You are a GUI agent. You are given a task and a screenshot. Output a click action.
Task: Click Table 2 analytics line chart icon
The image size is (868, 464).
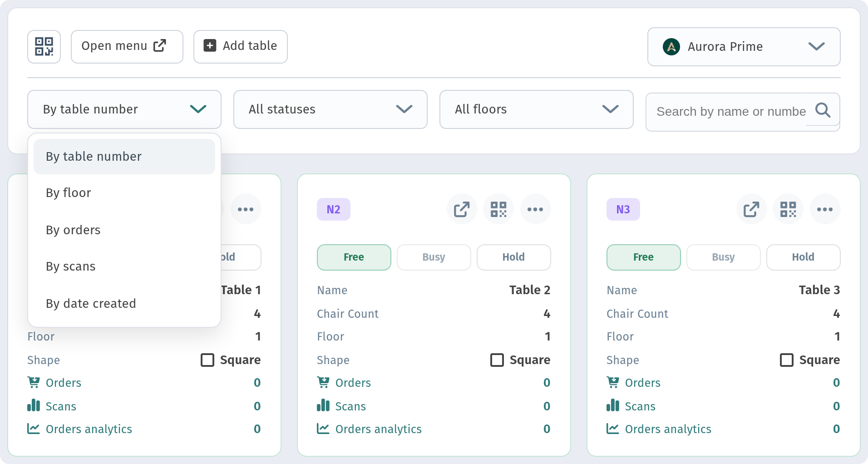point(323,429)
